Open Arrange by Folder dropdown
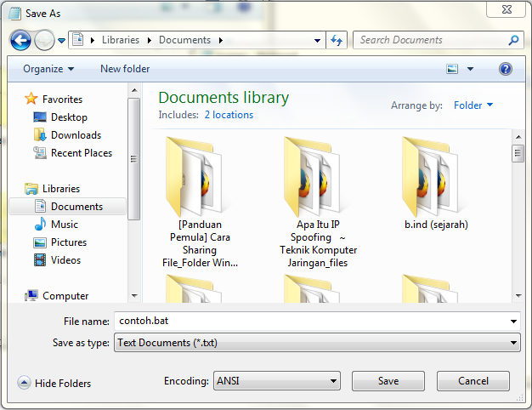532x410 pixels. [x=473, y=105]
